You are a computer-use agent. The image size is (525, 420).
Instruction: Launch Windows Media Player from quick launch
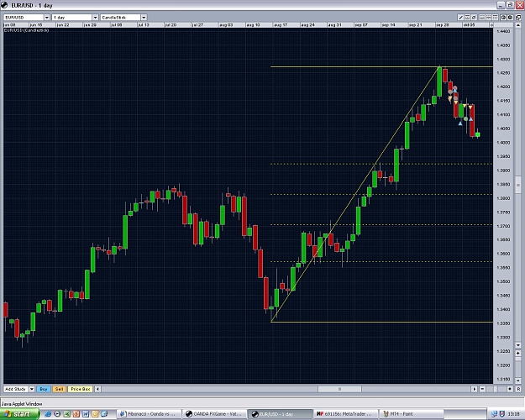57,414
